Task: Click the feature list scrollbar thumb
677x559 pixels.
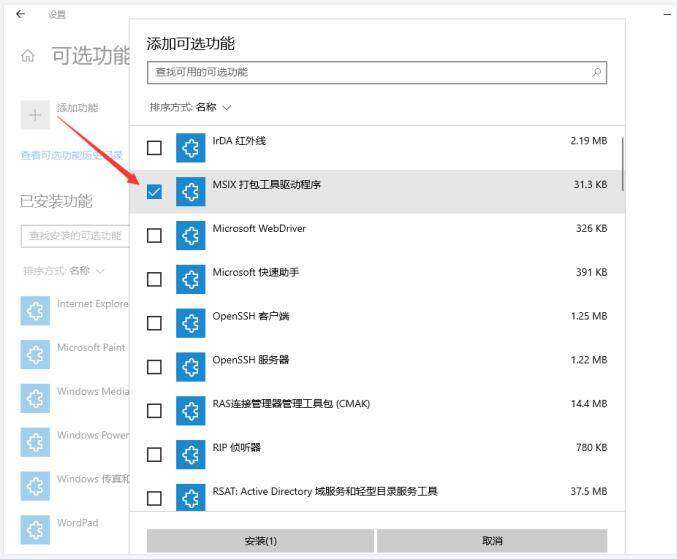Action: [622, 164]
